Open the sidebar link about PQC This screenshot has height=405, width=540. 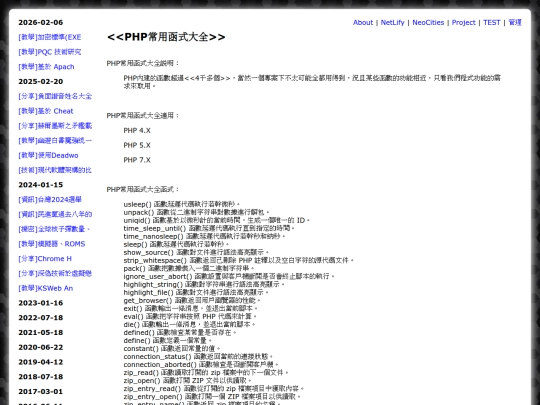point(50,52)
